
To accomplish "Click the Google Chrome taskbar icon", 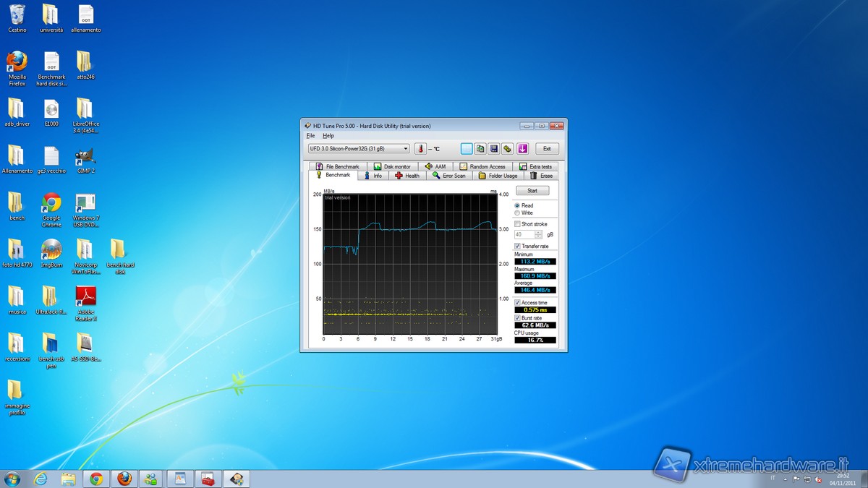I will (96, 479).
